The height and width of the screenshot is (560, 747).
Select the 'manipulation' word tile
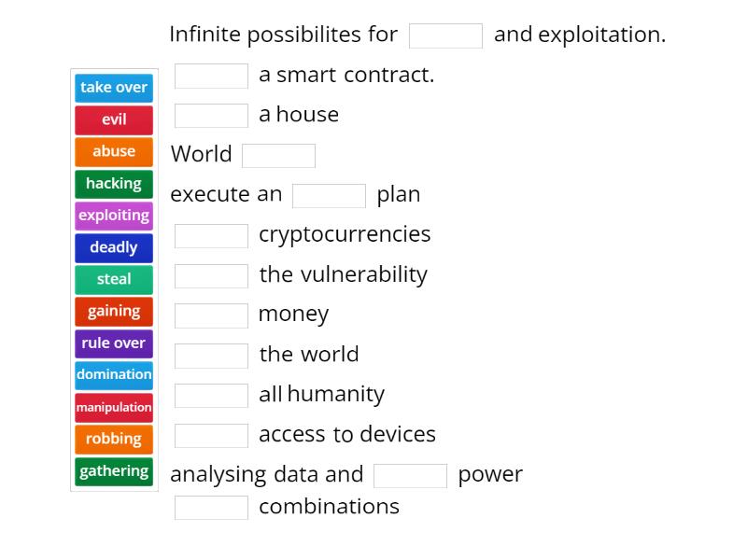click(113, 407)
